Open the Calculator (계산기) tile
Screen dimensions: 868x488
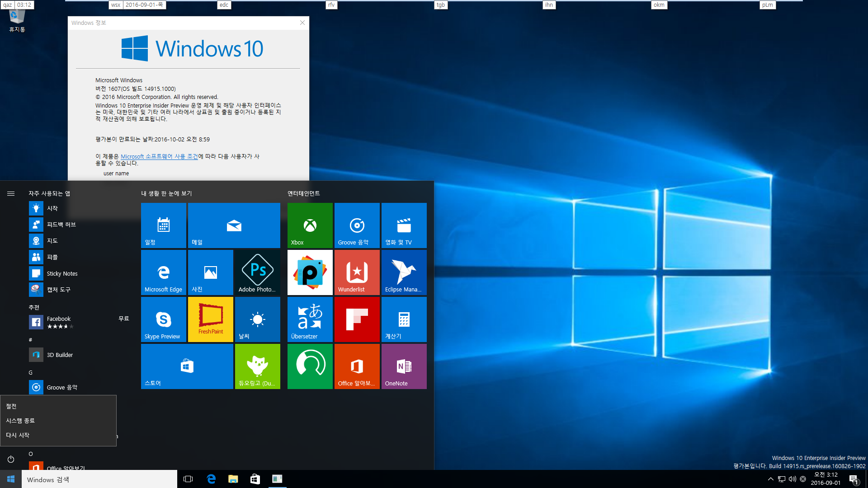coord(404,319)
